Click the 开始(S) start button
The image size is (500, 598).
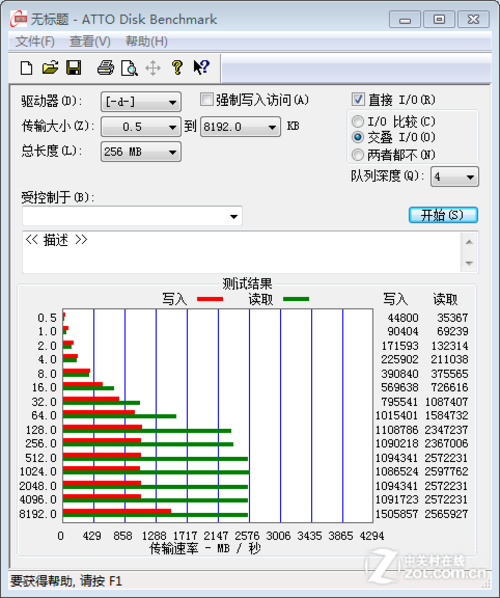coord(443,215)
